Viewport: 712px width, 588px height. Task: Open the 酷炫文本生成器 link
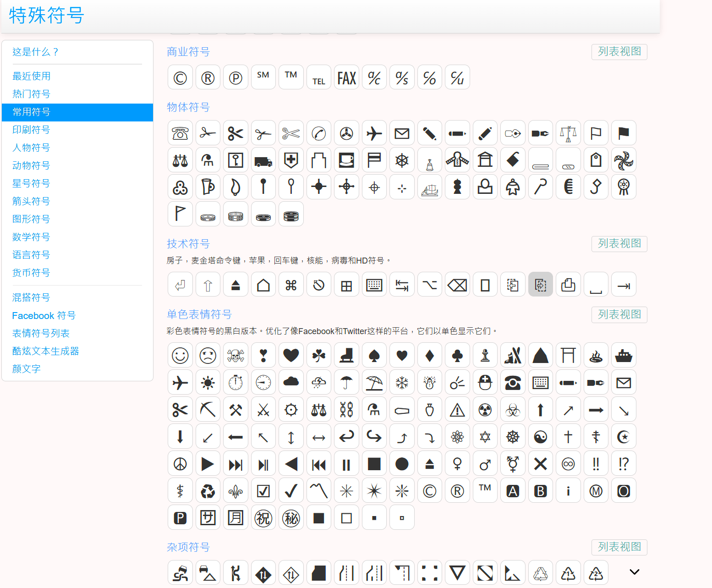[46, 351]
